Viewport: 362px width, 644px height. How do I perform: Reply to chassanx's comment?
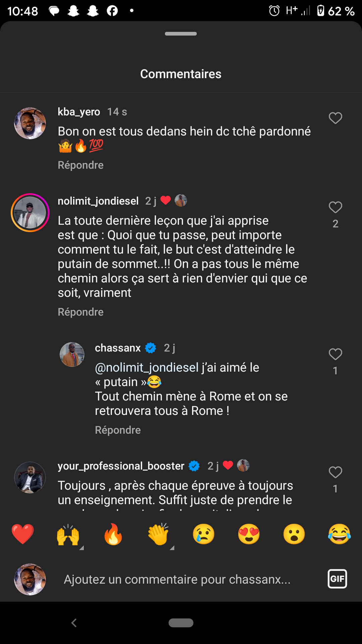pos(118,430)
